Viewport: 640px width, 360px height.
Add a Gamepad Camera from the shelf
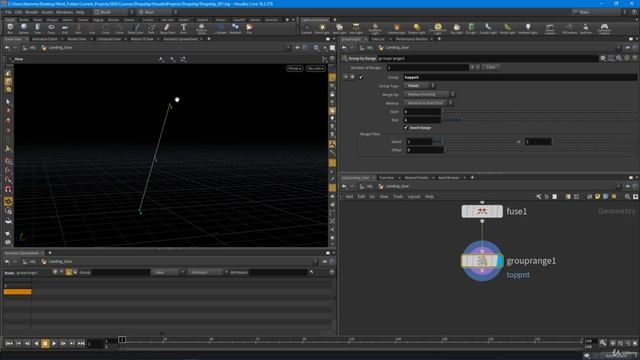[x=604, y=29]
